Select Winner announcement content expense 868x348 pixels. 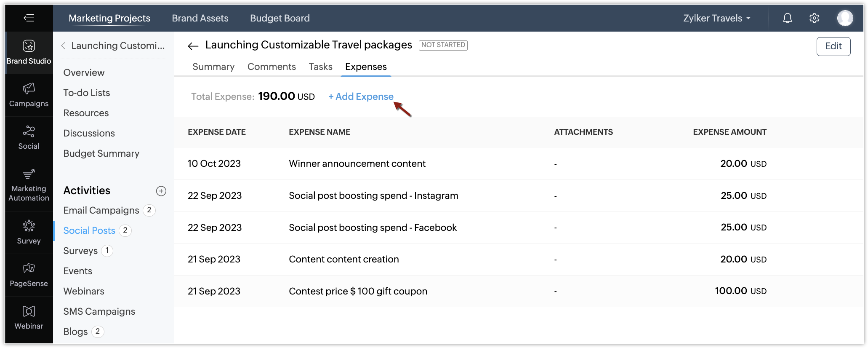coord(357,163)
